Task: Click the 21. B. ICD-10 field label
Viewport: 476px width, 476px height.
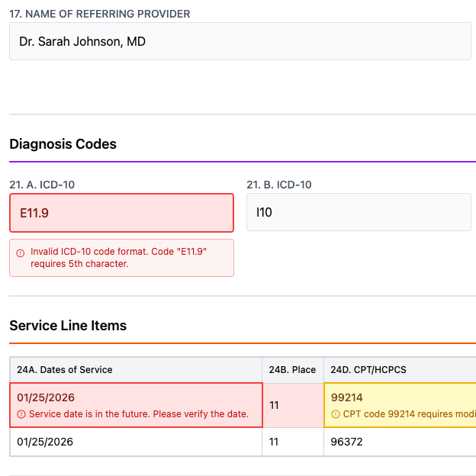Action: click(279, 185)
